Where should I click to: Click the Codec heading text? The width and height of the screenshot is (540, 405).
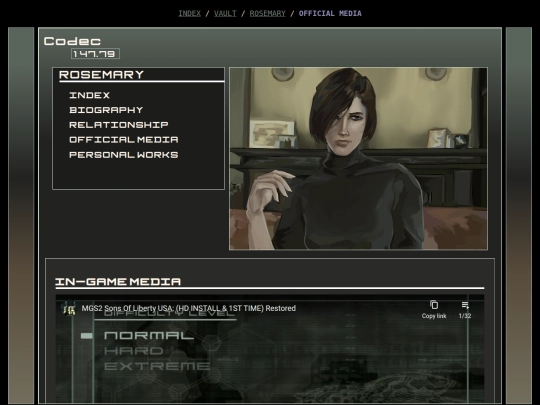72,41
